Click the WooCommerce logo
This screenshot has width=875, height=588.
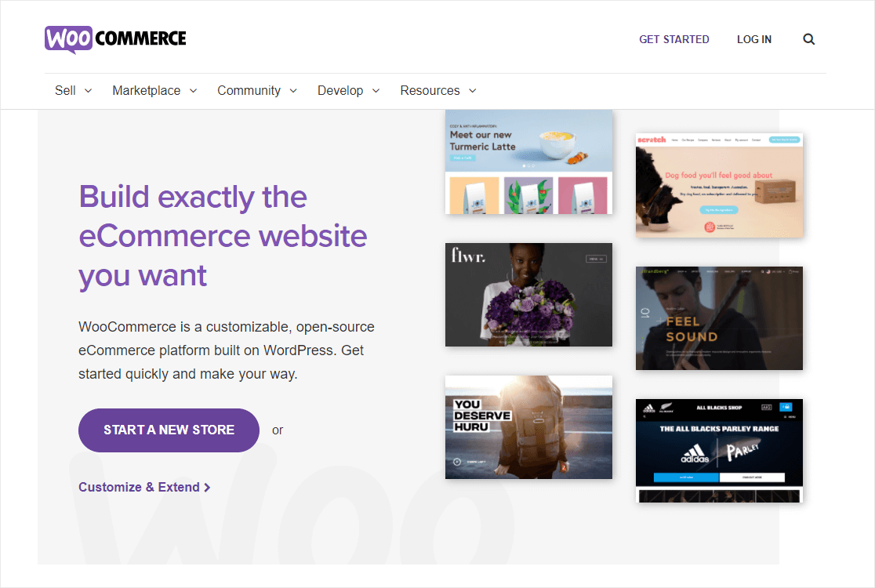[x=115, y=39]
